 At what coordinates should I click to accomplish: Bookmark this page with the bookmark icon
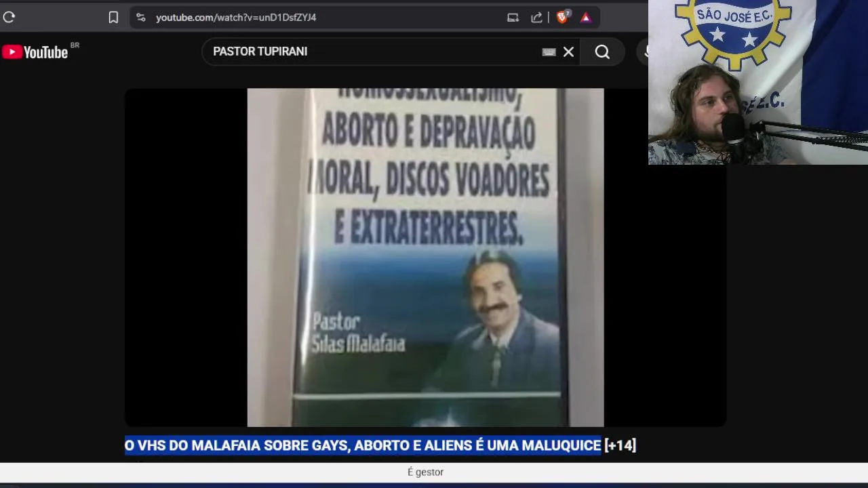[x=113, y=18]
